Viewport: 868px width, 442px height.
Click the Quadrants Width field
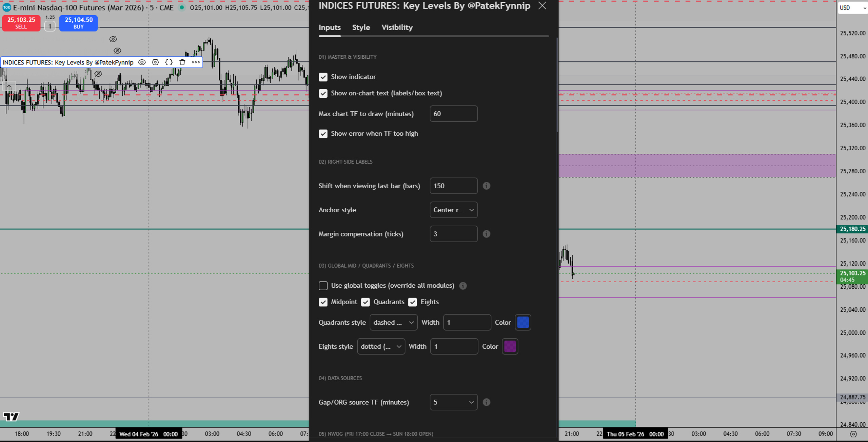click(x=467, y=323)
